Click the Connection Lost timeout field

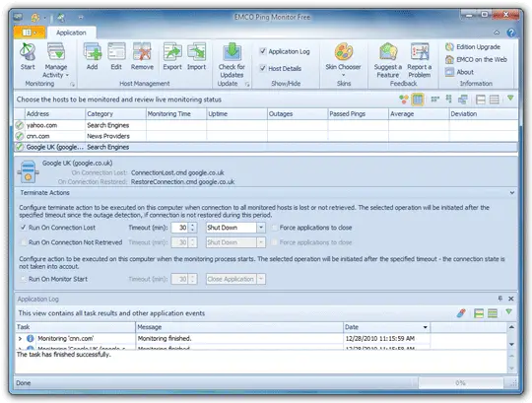[x=179, y=228]
